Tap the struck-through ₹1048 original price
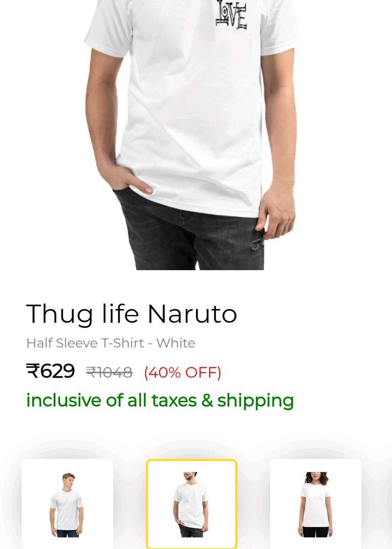Screen dimensions: 392x549 pyautogui.click(x=109, y=372)
